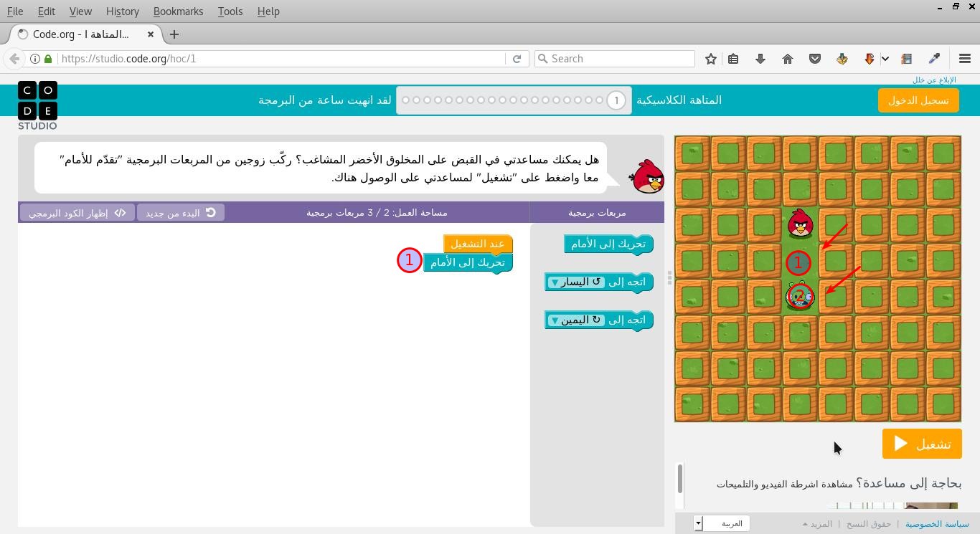The image size is (980, 534).
Task: Click the first small progress dot after level 1
Action: (x=599, y=100)
